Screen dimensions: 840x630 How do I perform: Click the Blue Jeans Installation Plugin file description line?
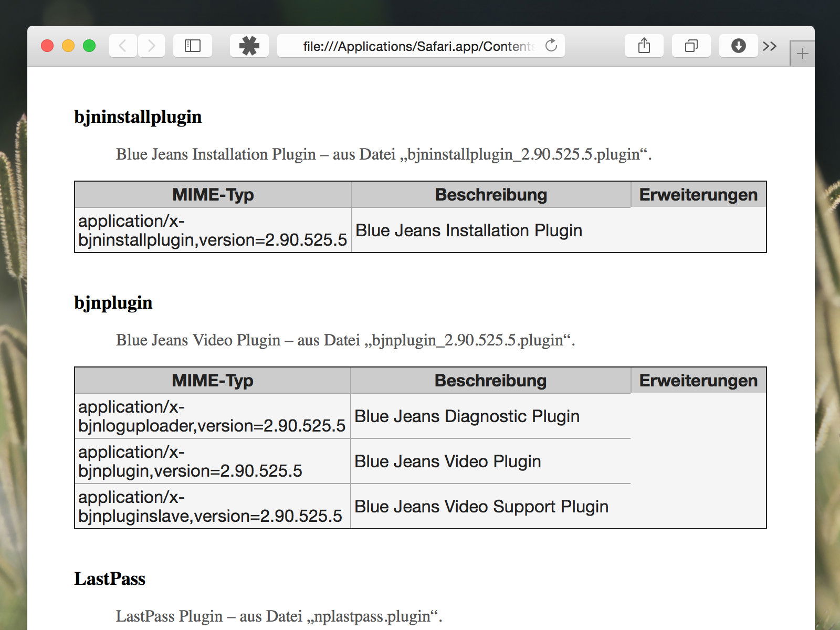[384, 154]
